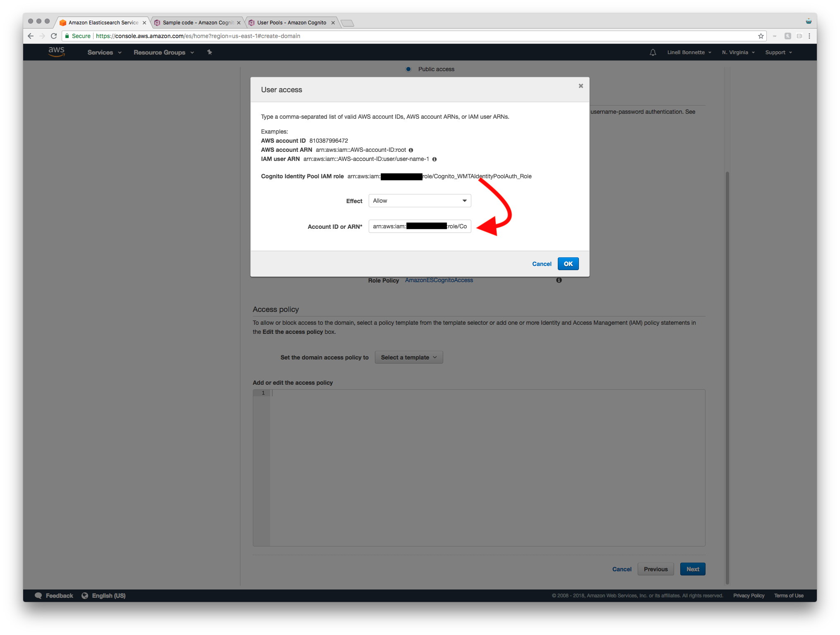
Task: Click the example account ID 810387996472
Action: tap(329, 141)
